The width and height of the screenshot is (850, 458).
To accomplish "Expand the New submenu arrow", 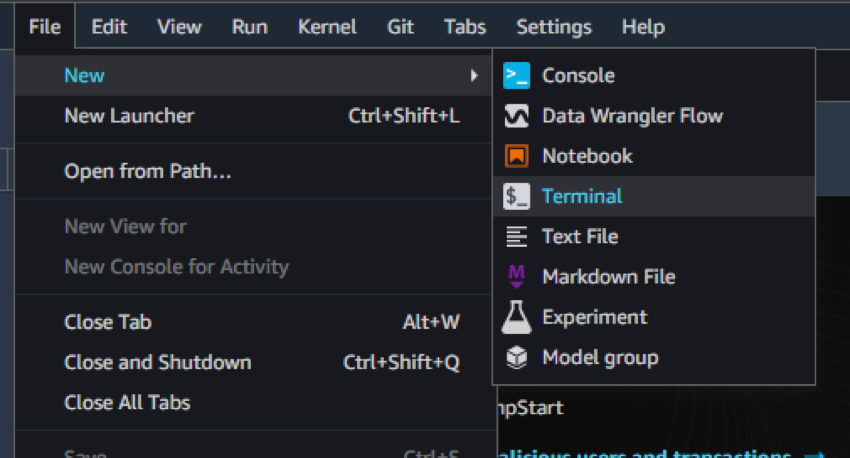I will tap(473, 76).
